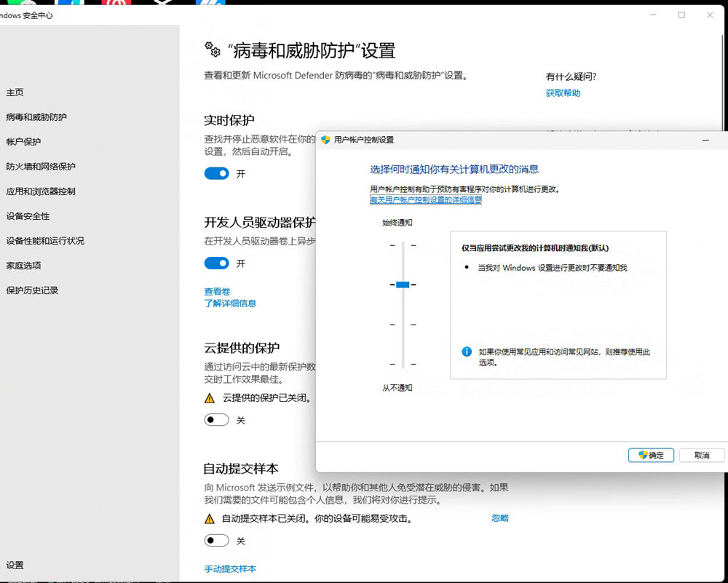Click the 选择何时通知你有关计算机更改的消息 title
Viewport: 728px width, 583px height.
pyautogui.click(x=454, y=169)
